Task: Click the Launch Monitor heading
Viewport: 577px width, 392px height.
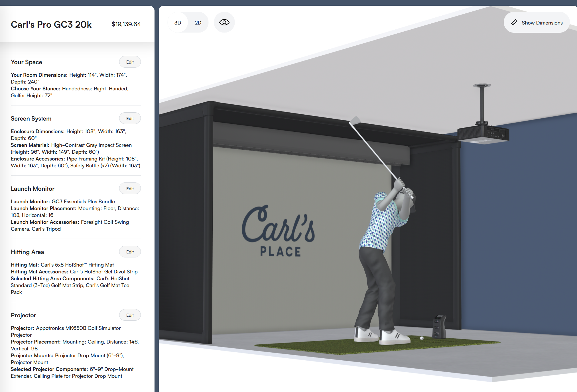Action: (32, 189)
